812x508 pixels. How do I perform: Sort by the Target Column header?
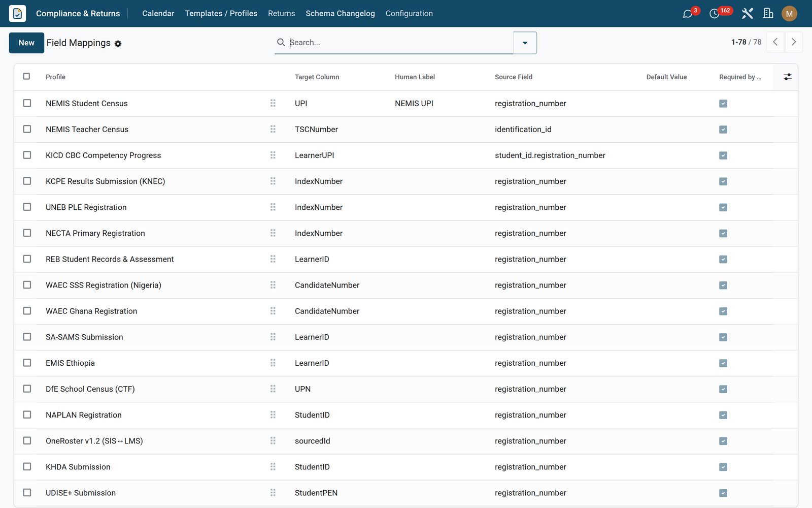click(317, 77)
